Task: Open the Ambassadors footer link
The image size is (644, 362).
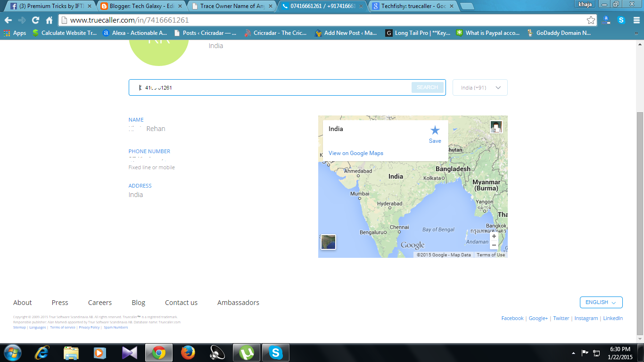Action: tap(238, 303)
